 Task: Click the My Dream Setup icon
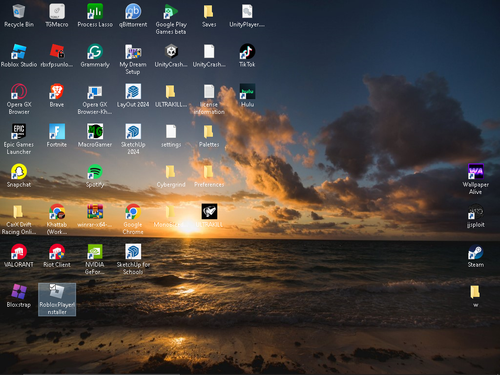coord(133,52)
